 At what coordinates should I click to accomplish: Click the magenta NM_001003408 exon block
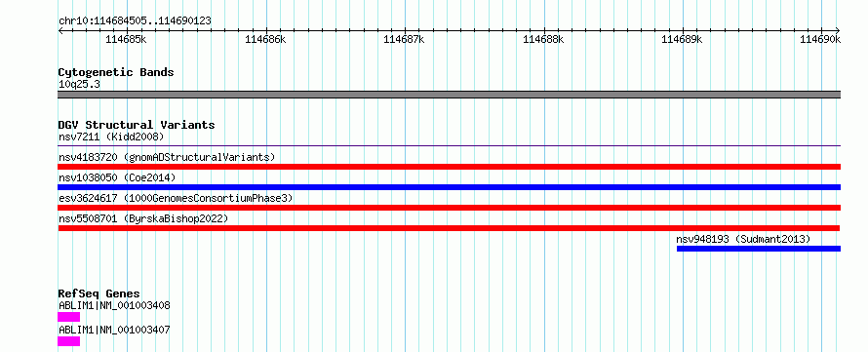pos(68,317)
